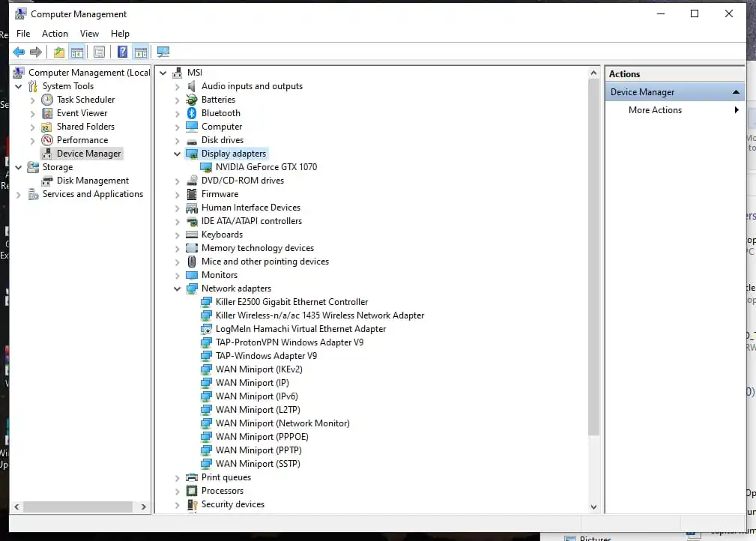The height and width of the screenshot is (541, 756).
Task: Expand the Audio inputs and outputs category
Action: 177,87
